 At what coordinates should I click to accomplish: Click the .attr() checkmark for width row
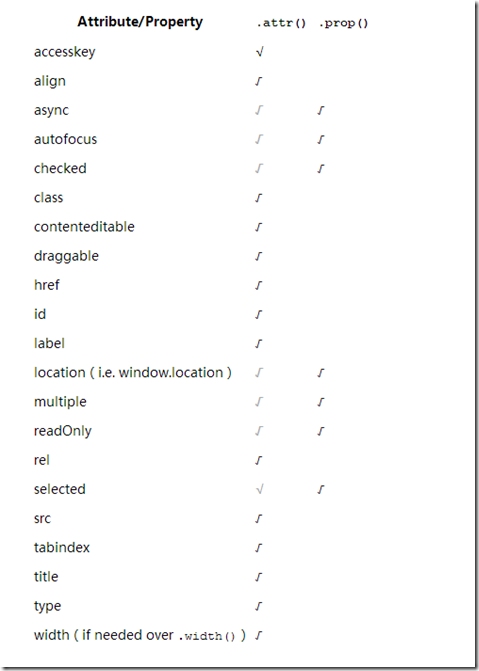click(259, 635)
